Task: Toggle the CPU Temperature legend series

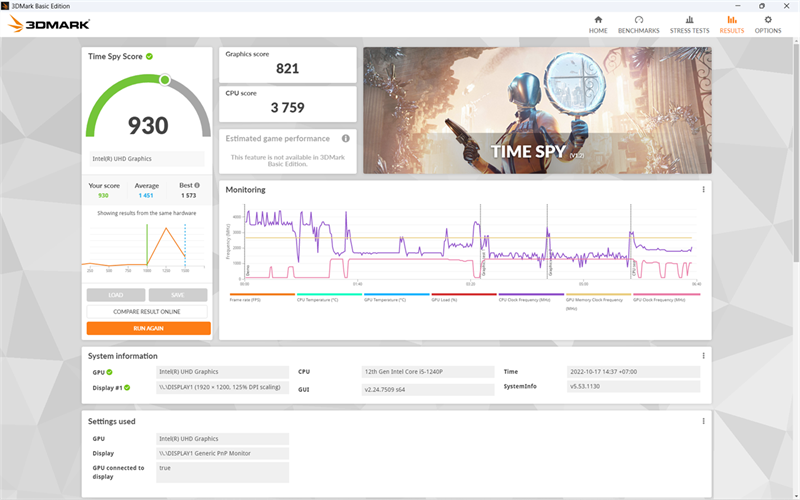Action: point(329,297)
